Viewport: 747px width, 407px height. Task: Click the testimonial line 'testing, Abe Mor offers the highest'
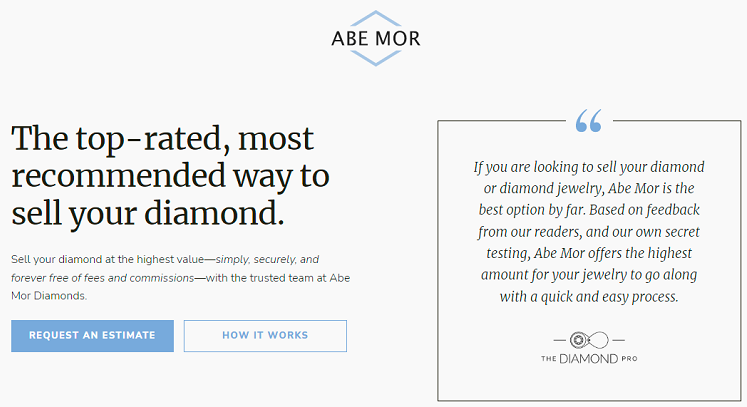pyautogui.click(x=589, y=254)
